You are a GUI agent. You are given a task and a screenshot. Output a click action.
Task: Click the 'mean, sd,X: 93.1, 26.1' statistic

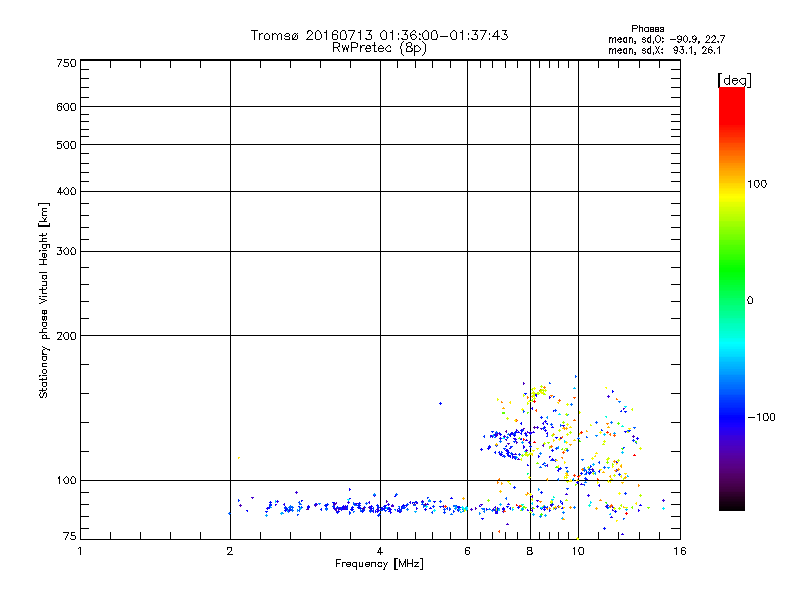(665, 50)
